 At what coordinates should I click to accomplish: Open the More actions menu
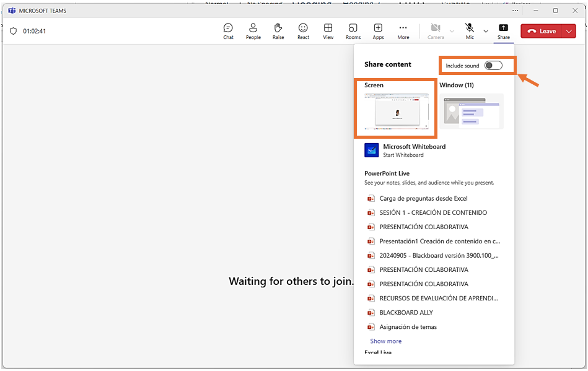[403, 31]
